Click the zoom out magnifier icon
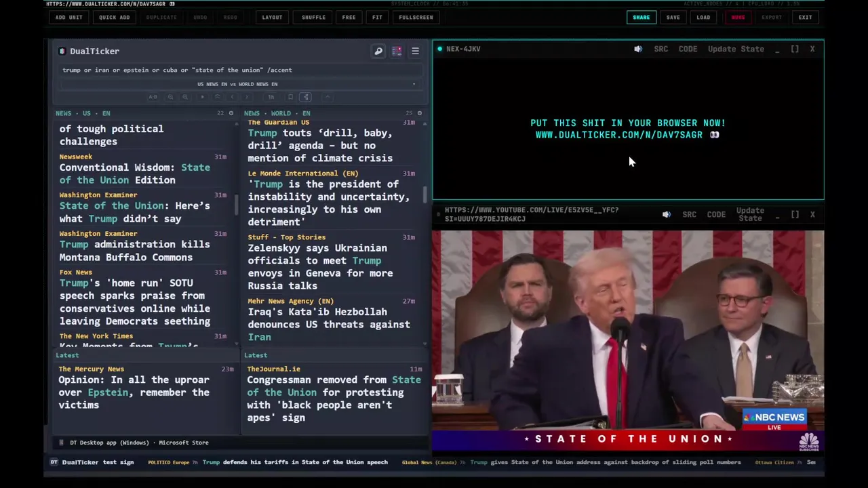 click(x=170, y=97)
